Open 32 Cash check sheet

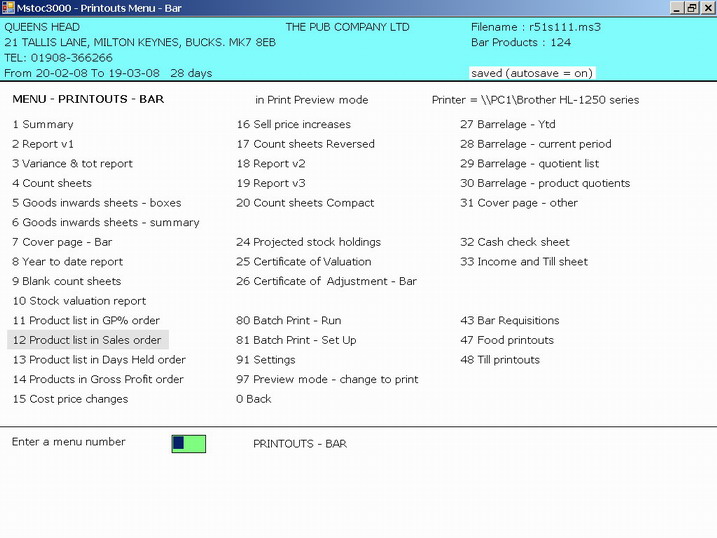[515, 242]
